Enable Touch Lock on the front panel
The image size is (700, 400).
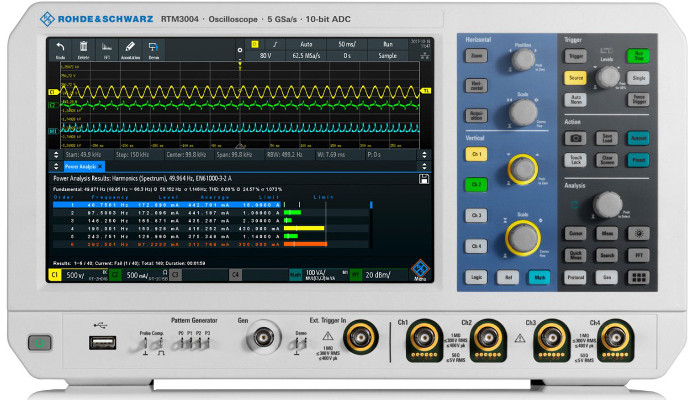(576, 160)
